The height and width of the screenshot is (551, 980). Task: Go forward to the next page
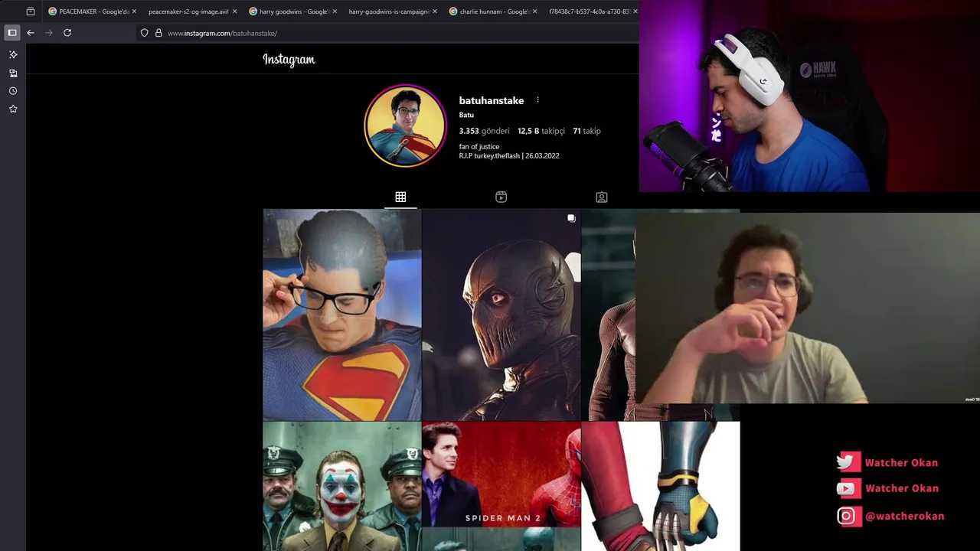click(x=49, y=33)
